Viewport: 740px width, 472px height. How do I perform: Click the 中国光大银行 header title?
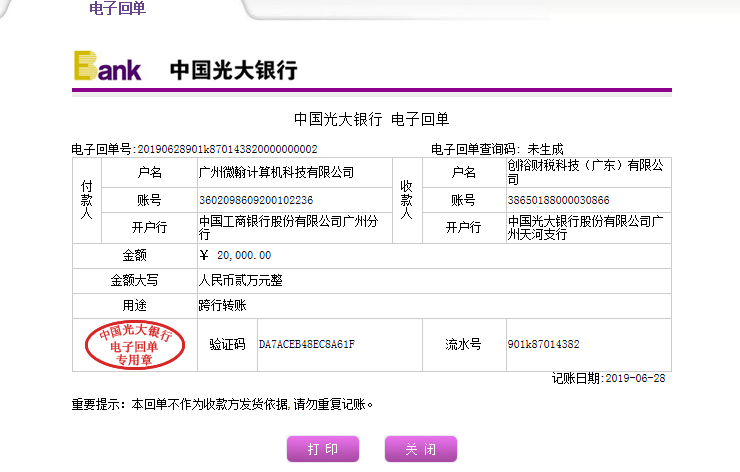point(234,70)
